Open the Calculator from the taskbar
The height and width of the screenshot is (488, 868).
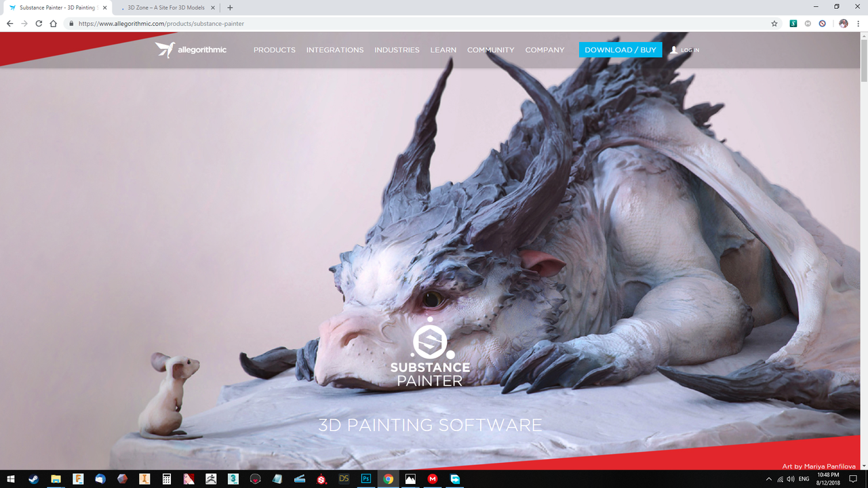click(166, 479)
